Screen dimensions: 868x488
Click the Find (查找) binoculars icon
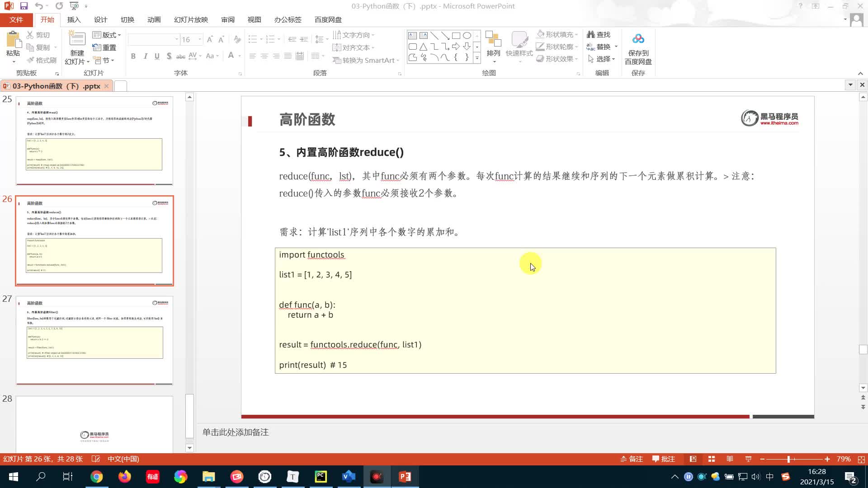click(591, 34)
